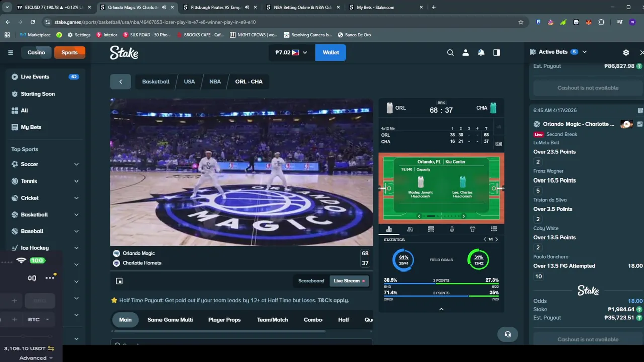Advance court info carousel right arrow
The height and width of the screenshot is (362, 644).
(463, 216)
